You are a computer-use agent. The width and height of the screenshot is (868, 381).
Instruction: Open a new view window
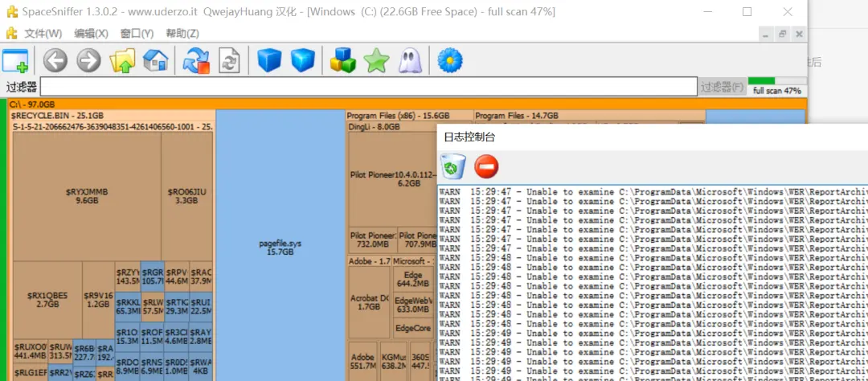coord(15,60)
